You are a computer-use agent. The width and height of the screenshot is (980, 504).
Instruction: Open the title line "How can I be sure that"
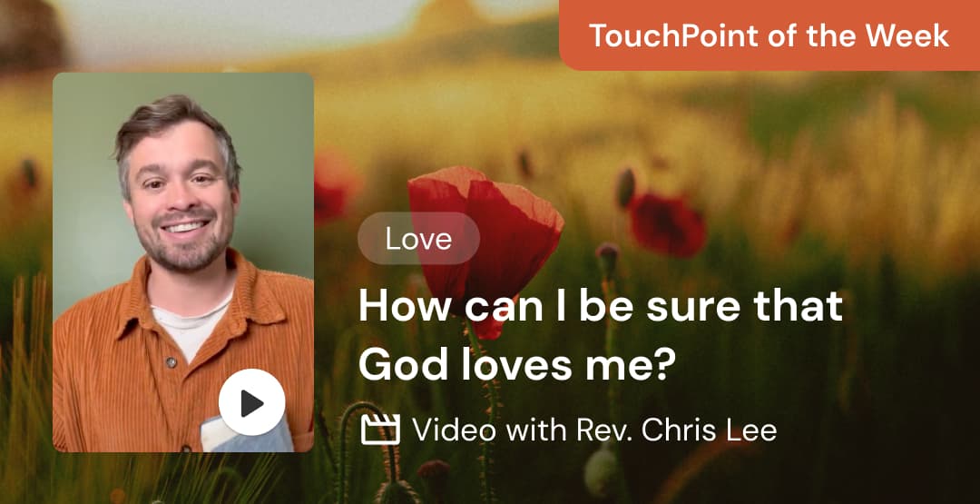pos(601,306)
